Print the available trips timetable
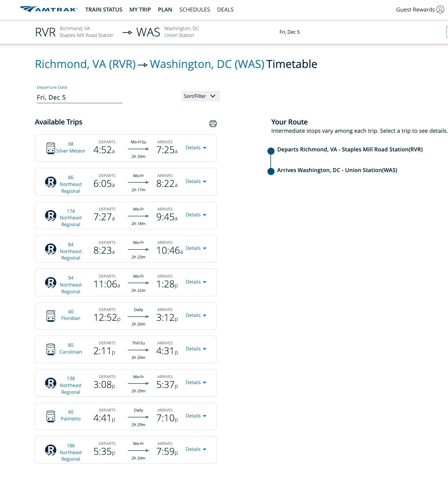This screenshot has width=448, height=479. pyautogui.click(x=213, y=124)
